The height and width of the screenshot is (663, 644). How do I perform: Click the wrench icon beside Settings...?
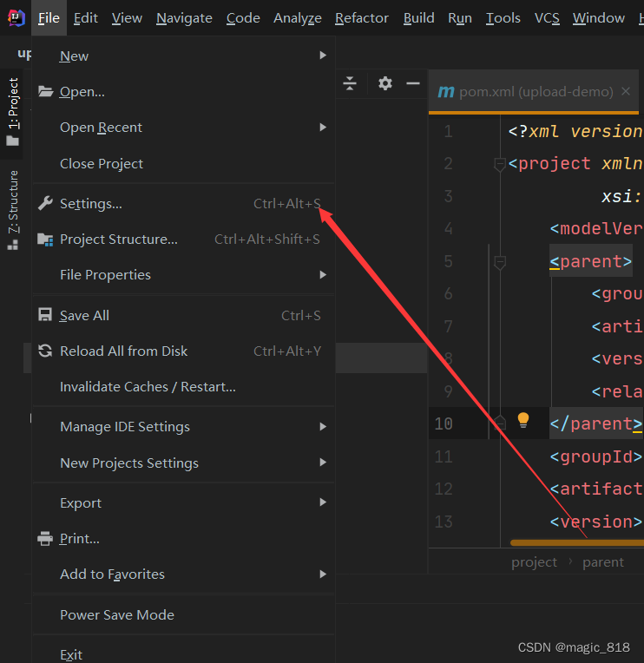[45, 203]
